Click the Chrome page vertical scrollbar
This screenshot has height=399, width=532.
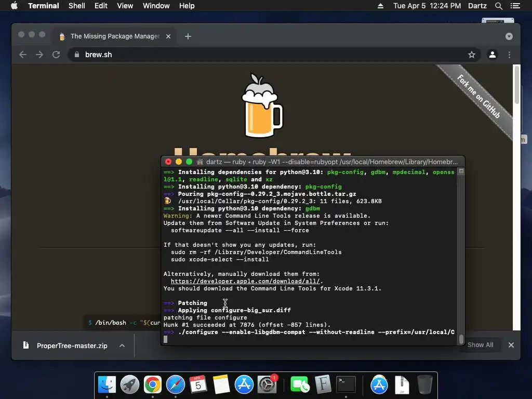click(x=516, y=84)
